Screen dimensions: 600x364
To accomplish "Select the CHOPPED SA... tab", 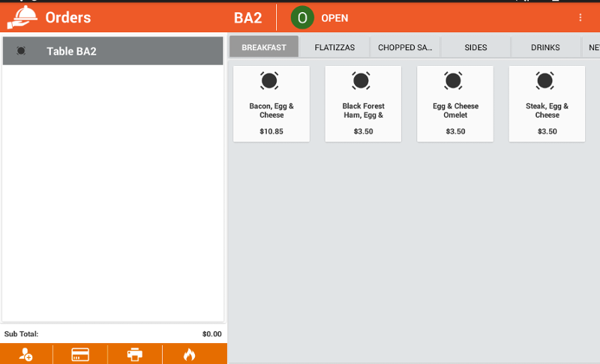I will 405,47.
